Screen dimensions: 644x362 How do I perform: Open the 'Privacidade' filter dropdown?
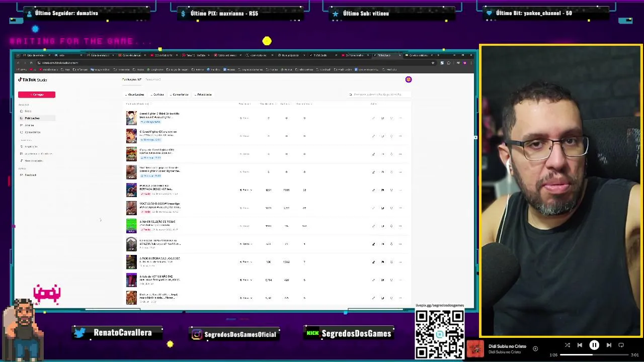[203, 95]
